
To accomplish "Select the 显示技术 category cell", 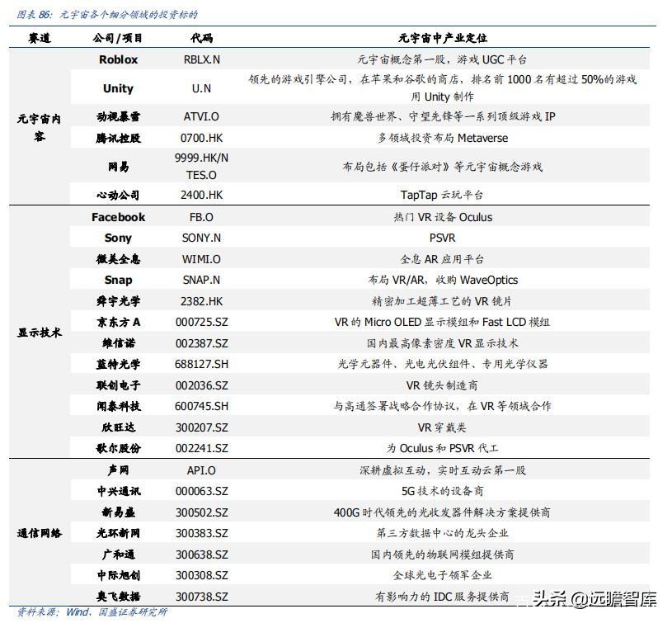I will [40, 333].
